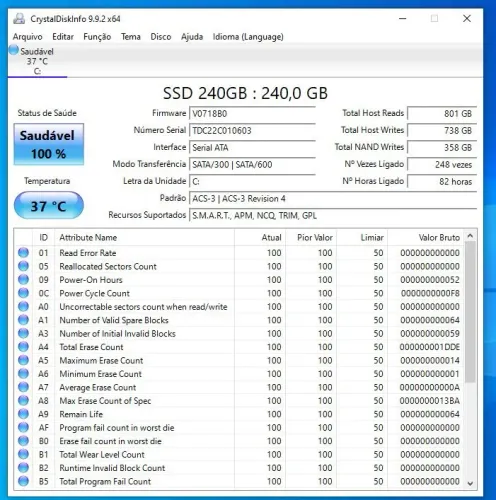
Task: Open the Ajuda menu
Action: click(x=192, y=37)
